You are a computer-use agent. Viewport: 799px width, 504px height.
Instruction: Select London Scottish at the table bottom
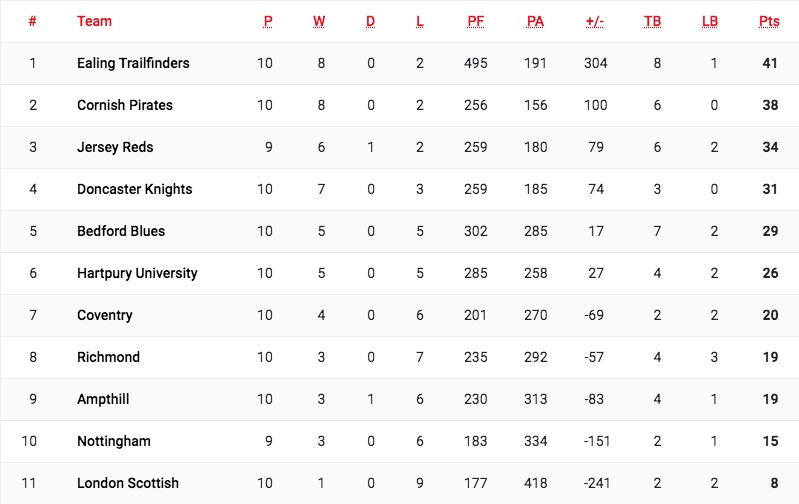click(x=126, y=483)
